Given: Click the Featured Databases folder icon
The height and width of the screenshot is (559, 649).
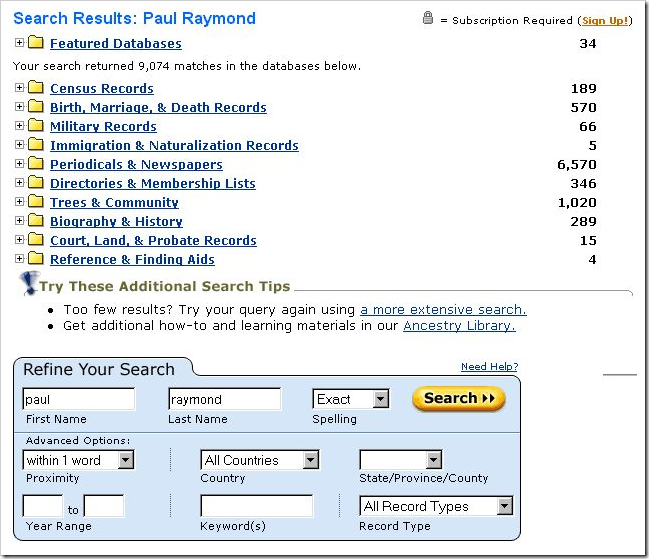Looking at the screenshot, I should [x=36, y=43].
